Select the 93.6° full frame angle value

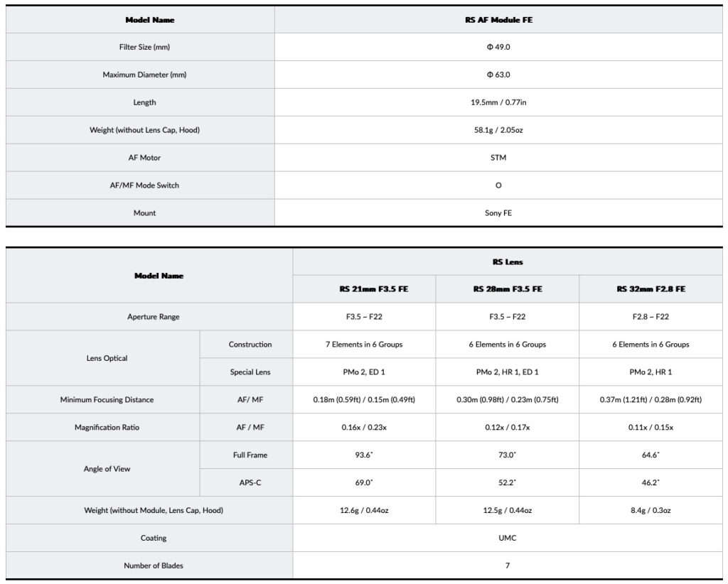[x=363, y=455]
